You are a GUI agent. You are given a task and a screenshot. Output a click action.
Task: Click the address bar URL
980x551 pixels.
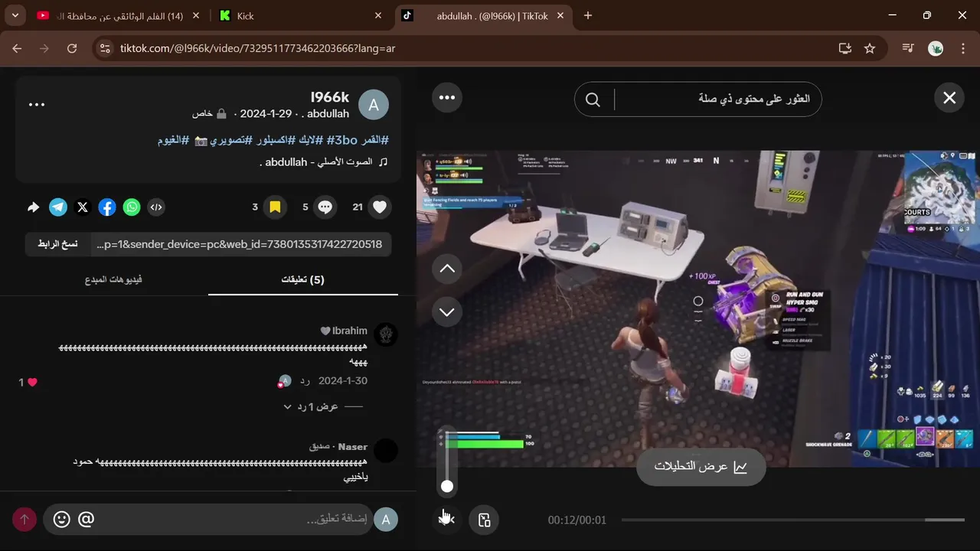(x=258, y=48)
